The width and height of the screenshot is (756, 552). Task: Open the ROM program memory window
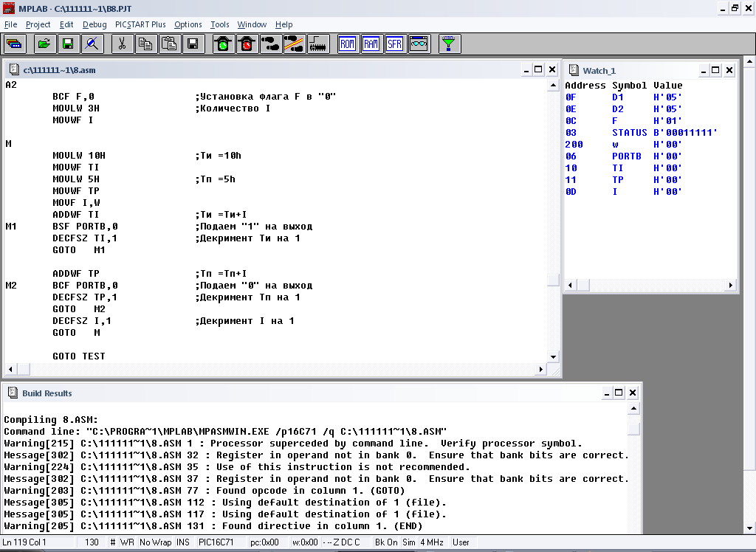[347, 44]
